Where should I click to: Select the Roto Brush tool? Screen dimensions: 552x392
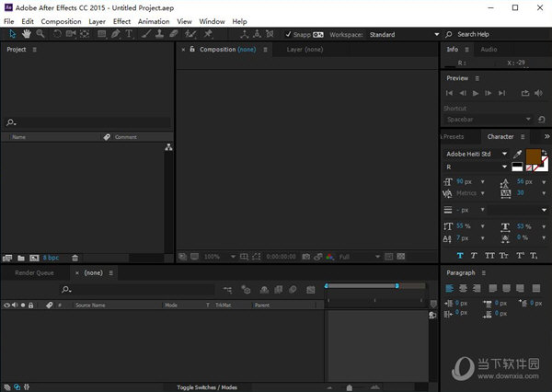tap(190, 34)
